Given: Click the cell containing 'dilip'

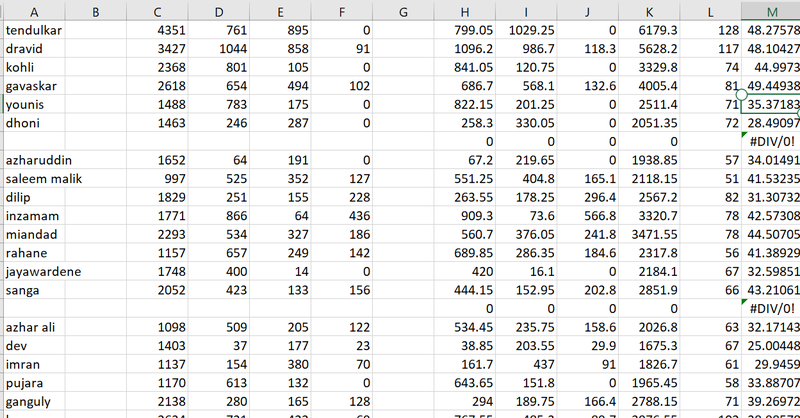Looking at the screenshot, I should [x=34, y=198].
